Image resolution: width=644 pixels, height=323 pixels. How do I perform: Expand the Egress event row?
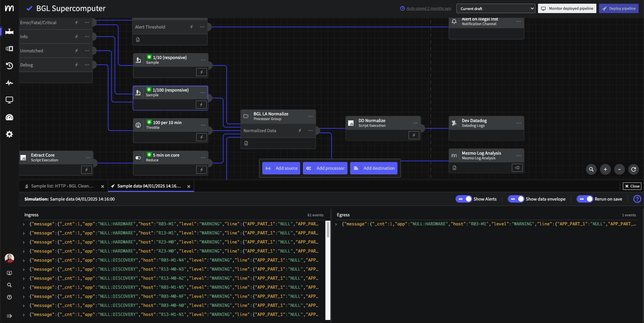(x=336, y=224)
